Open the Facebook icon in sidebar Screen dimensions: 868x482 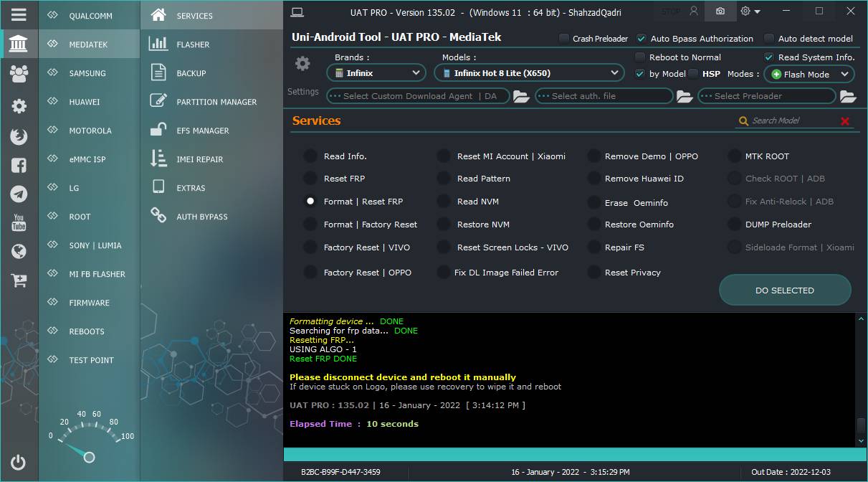(x=19, y=166)
